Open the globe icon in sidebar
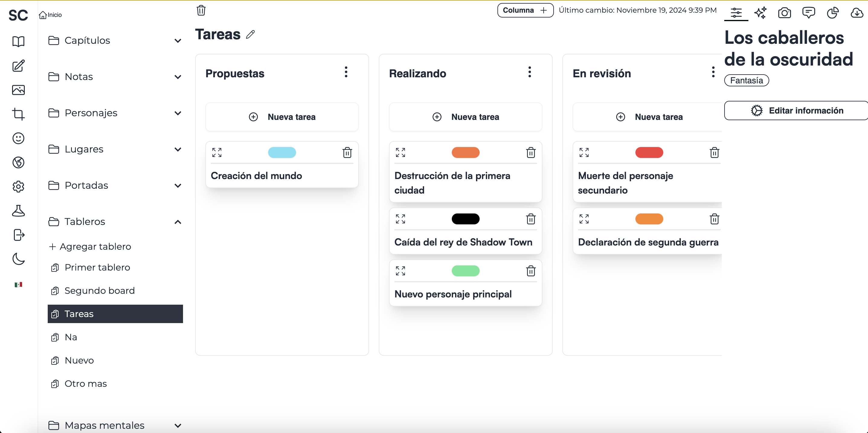 18,162
